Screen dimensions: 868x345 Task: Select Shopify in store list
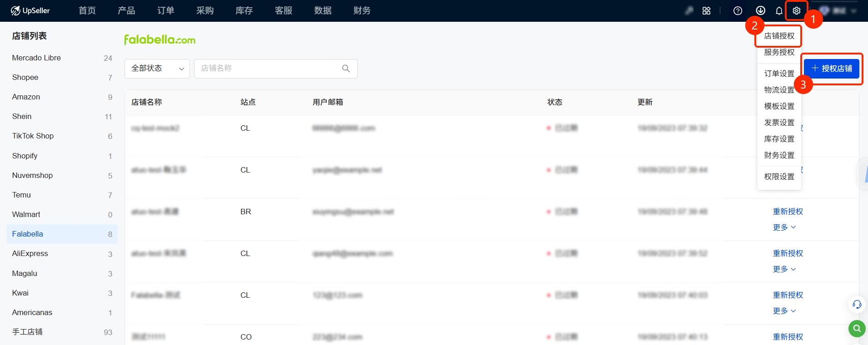(62, 156)
